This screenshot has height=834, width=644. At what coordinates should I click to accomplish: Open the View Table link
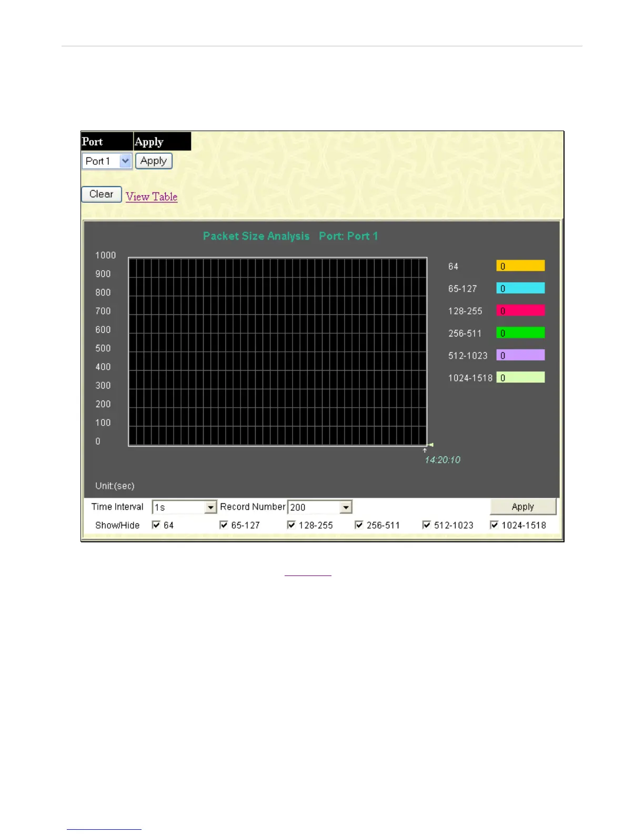tap(152, 196)
